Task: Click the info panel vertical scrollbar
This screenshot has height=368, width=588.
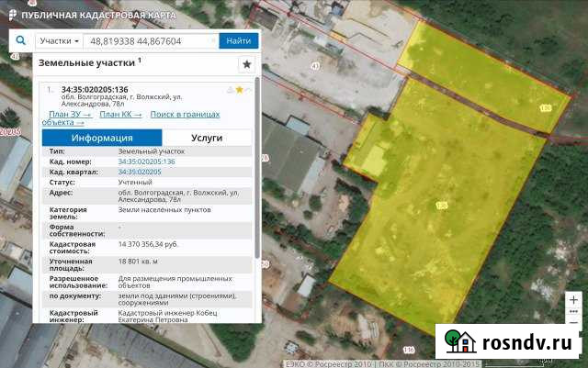Action: coord(257,184)
